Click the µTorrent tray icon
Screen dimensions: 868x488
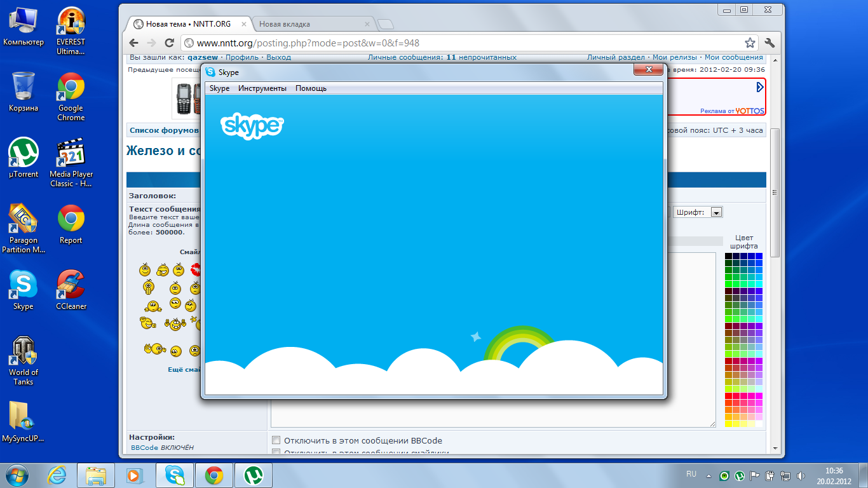click(x=740, y=475)
